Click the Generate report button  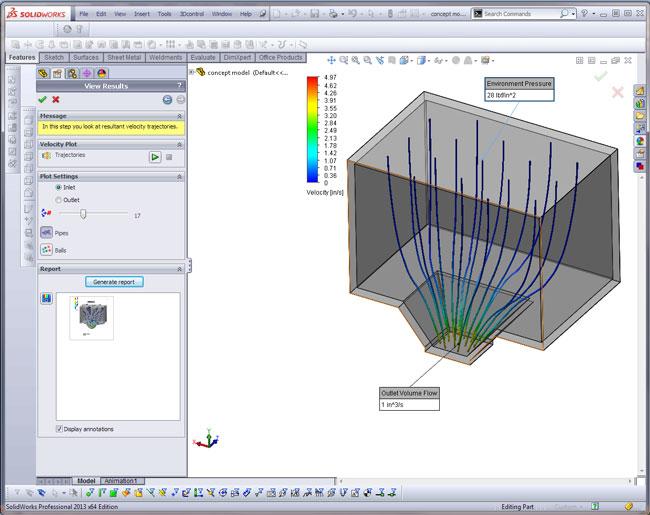tap(115, 282)
